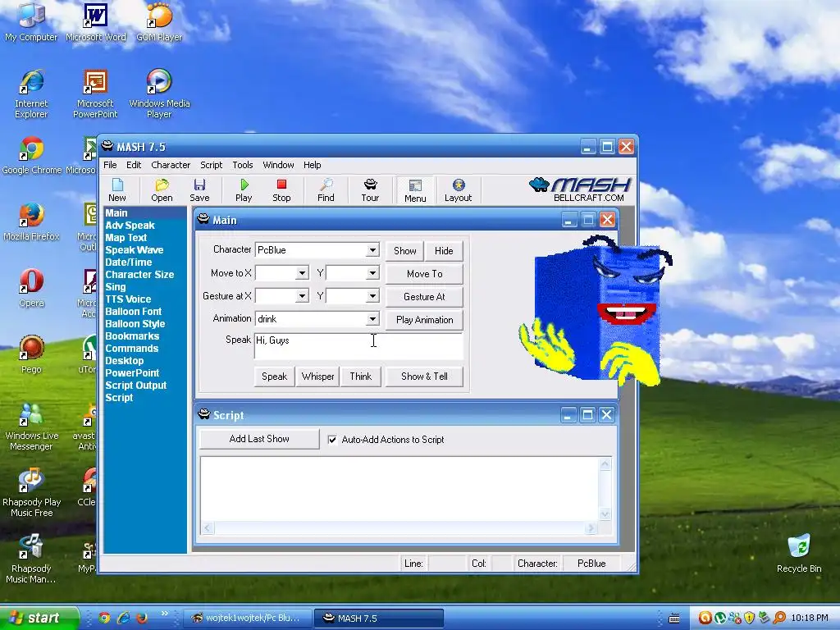Save the script using the Save icon
The width and height of the screenshot is (840, 630).
(199, 190)
